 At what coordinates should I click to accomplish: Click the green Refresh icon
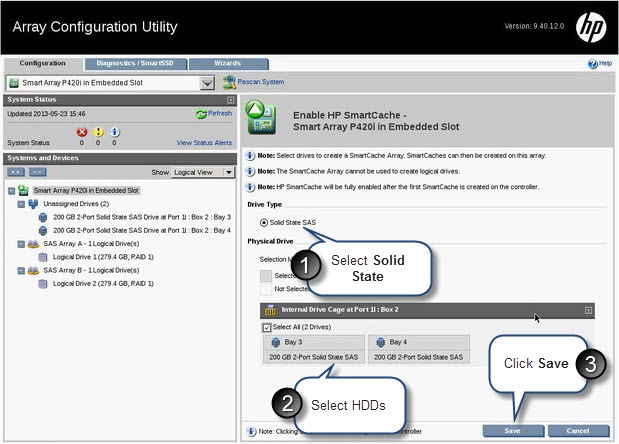coord(201,114)
